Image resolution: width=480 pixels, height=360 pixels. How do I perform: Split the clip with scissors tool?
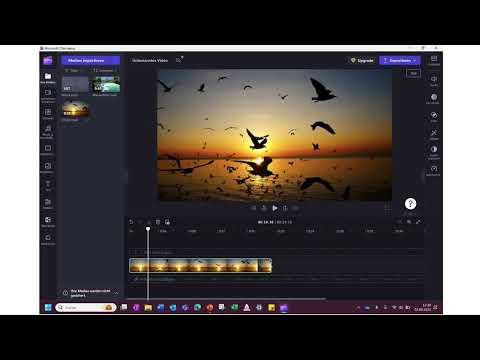(149, 222)
